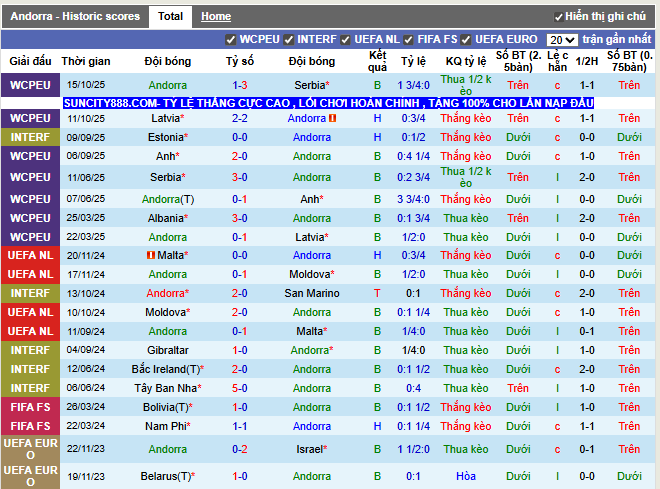The image size is (660, 489).
Task: Open Anh team in the 06/09/25 match
Action: 166,156
